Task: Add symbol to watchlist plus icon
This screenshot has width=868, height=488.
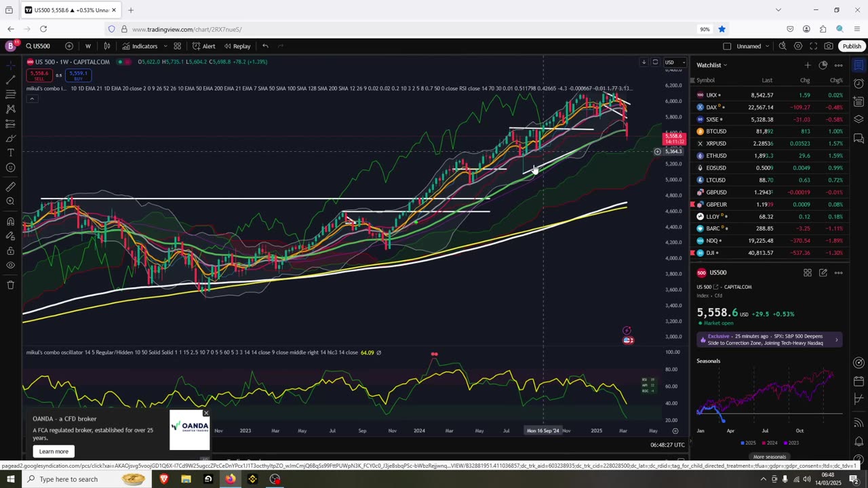Action: tap(807, 65)
